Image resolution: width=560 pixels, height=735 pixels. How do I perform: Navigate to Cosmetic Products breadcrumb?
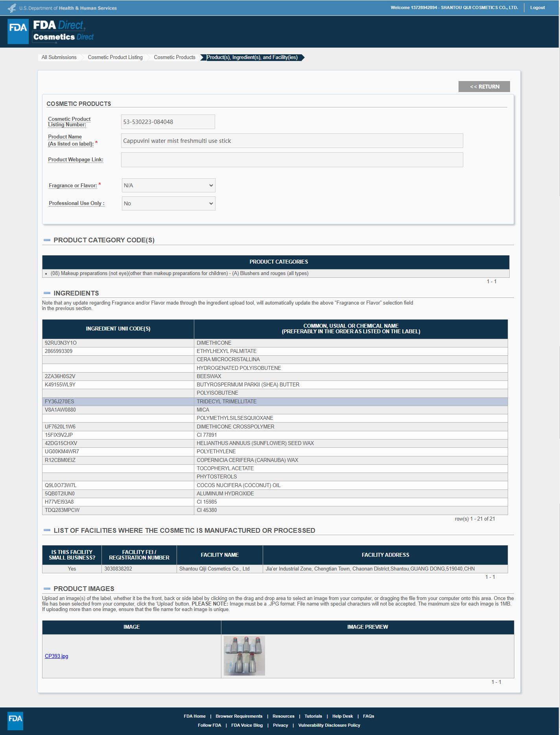pos(175,57)
